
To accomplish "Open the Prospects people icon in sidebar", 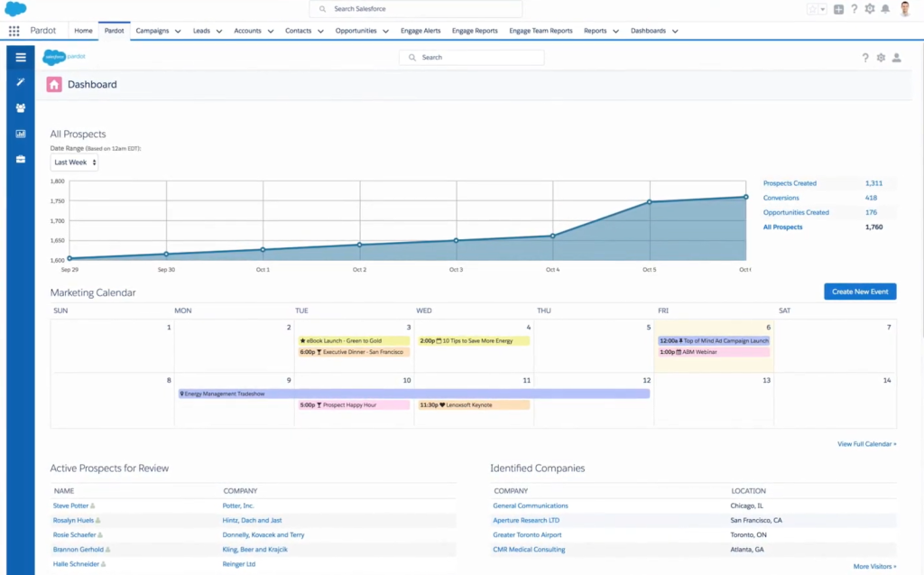I will pos(20,107).
